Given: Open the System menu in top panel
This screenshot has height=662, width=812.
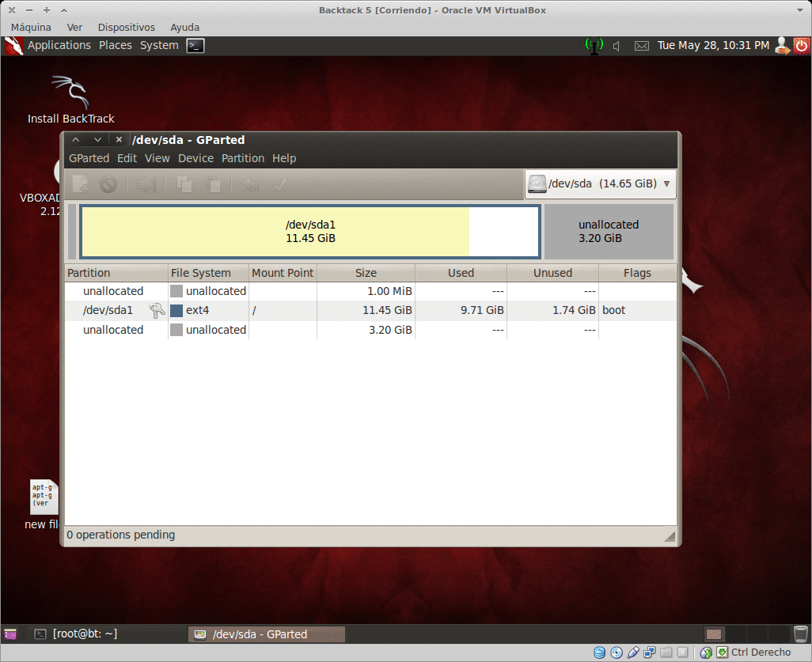Looking at the screenshot, I should click(159, 45).
